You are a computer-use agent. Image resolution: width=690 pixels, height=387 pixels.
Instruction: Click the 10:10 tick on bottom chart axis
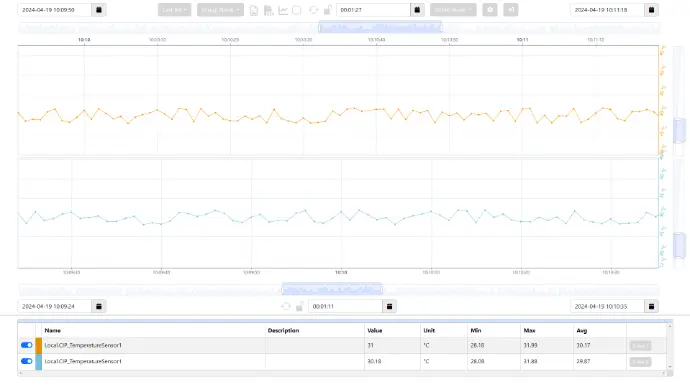point(341,273)
